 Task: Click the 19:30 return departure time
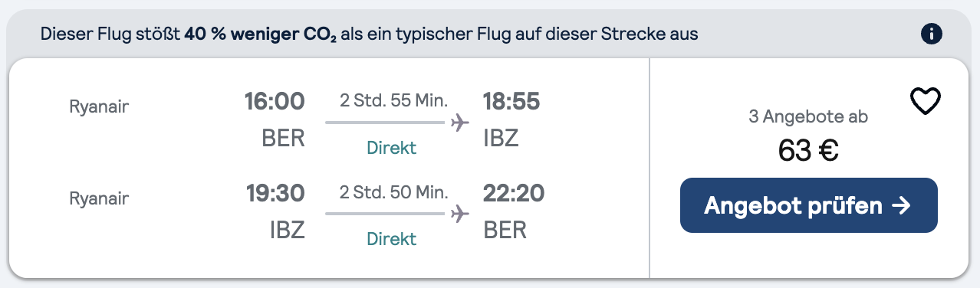click(275, 192)
